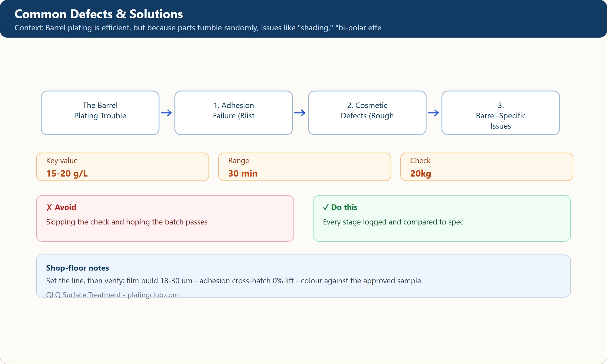
Task: Click the 'Avoid' heading
Action: click(65, 207)
